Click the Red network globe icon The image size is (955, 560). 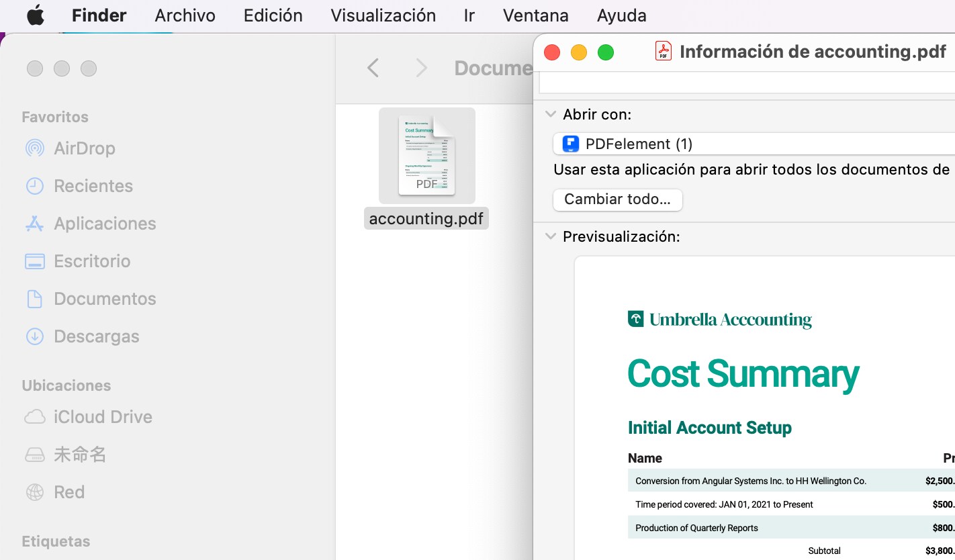pyautogui.click(x=34, y=492)
